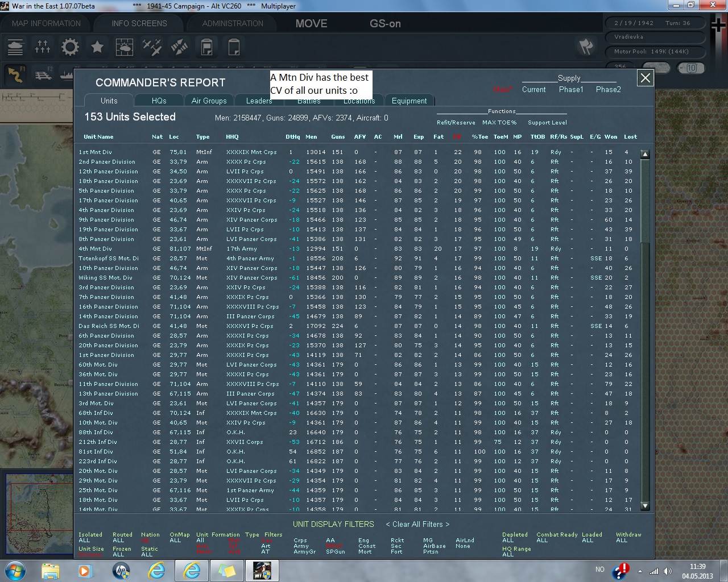
Task: Sort by the Exp column header
Action: (x=419, y=137)
